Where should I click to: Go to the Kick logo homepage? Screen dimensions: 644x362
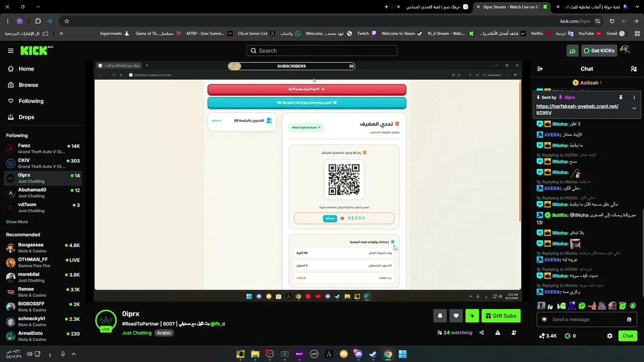[x=36, y=50]
